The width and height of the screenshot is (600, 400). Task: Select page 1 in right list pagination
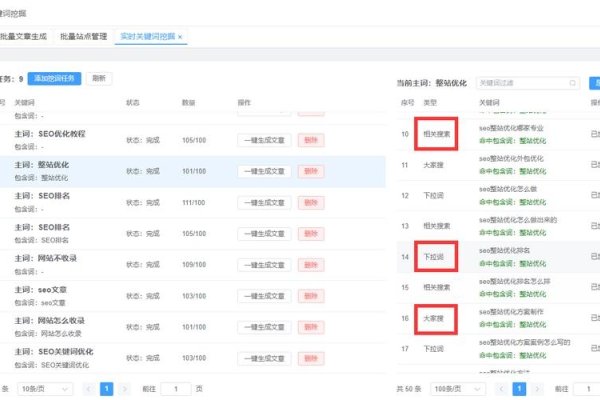519,389
